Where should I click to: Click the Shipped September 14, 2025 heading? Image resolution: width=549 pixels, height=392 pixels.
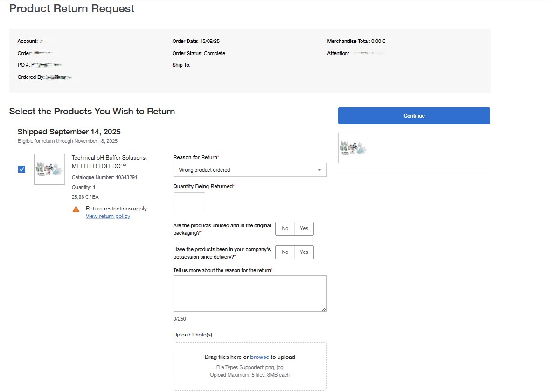point(69,132)
